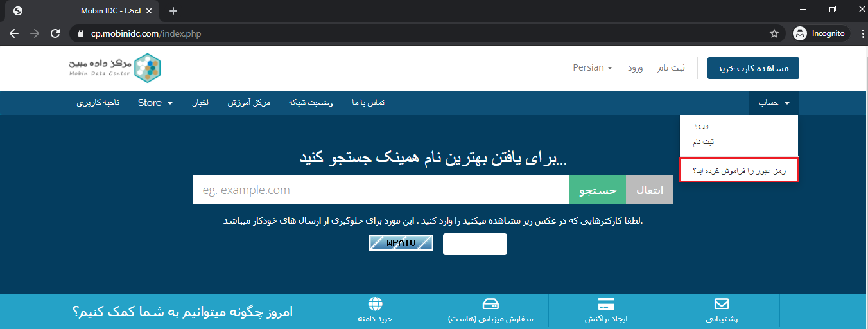This screenshot has width=868, height=329.
Task: Expand the Persian language dropdown
Action: (x=592, y=67)
